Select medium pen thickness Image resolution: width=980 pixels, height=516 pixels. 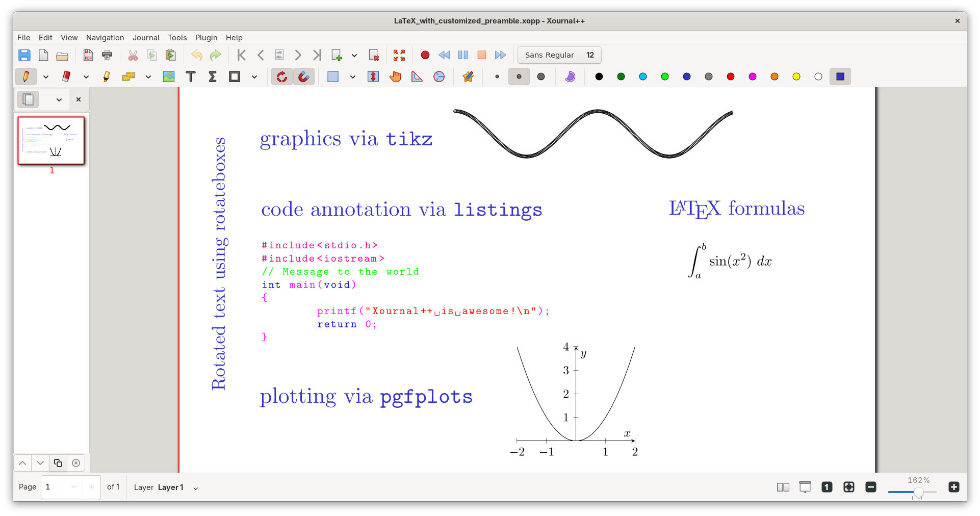(x=519, y=76)
